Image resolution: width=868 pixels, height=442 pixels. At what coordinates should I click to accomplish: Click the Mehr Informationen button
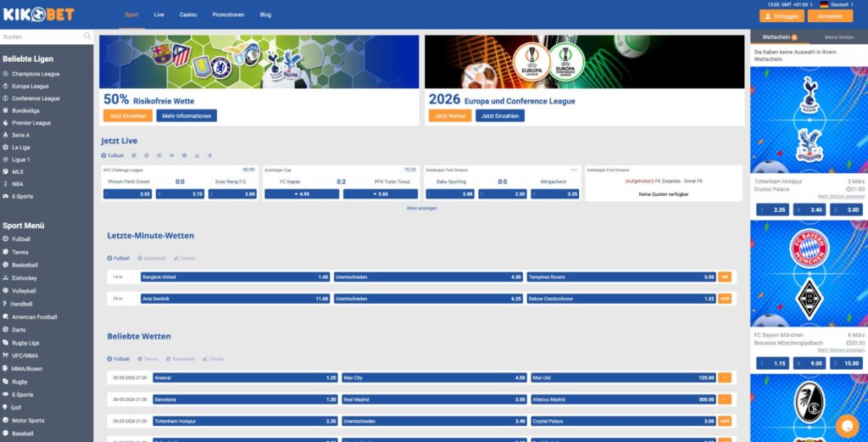[186, 115]
